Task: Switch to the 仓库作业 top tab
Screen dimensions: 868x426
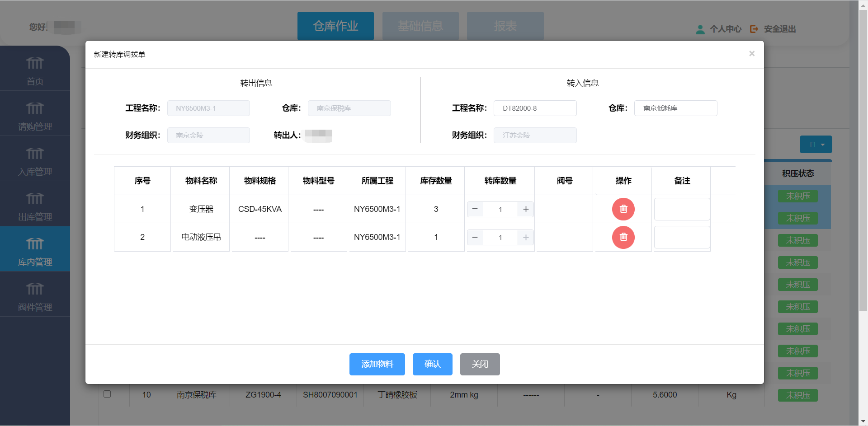Action: coord(335,26)
